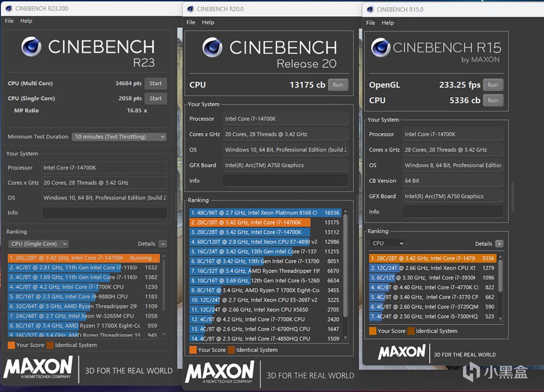This screenshot has width=544, height=392.
Task: Open the CPU ranking dropdown in Cinebench R15
Action: pos(387,243)
